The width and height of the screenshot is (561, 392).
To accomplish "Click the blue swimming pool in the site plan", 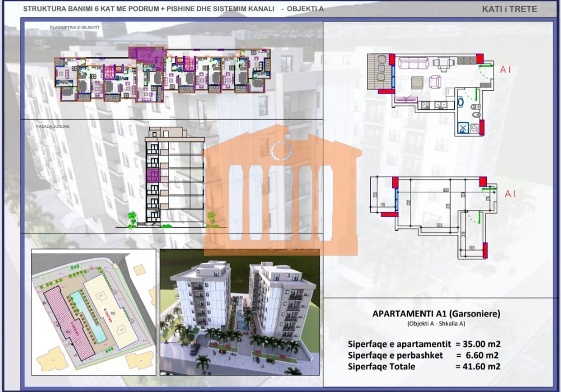I will tap(88, 317).
